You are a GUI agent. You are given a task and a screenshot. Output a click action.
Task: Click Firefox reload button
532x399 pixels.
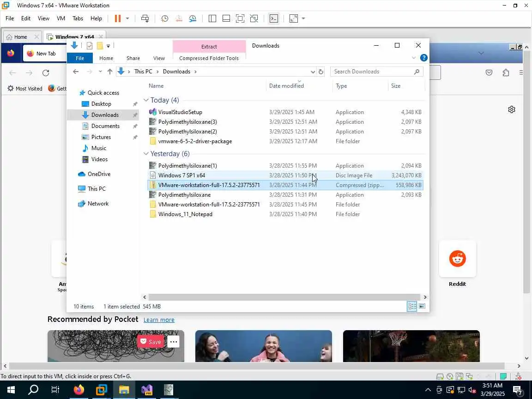point(46,73)
